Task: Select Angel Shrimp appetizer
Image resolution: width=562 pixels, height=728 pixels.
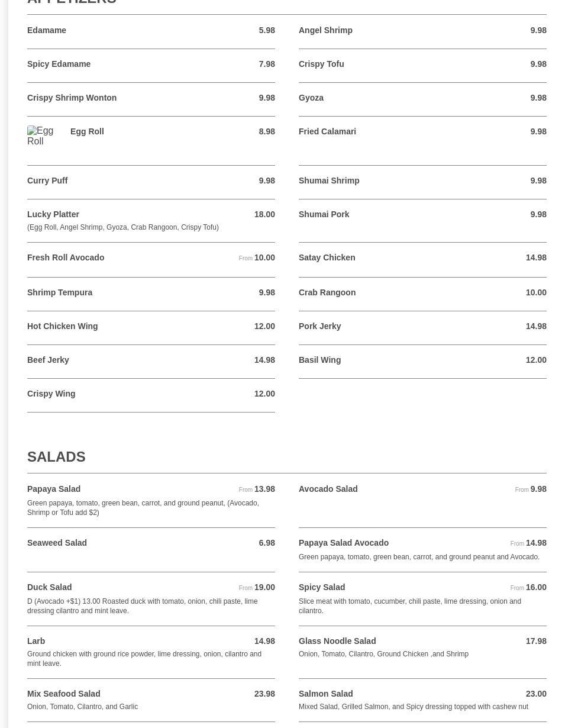Action: click(325, 30)
